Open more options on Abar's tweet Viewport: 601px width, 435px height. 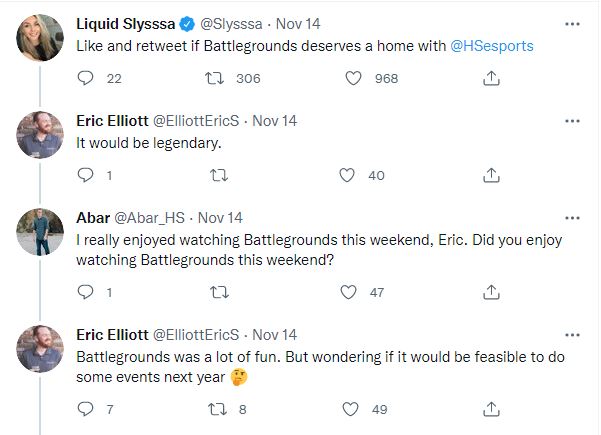coord(572,218)
